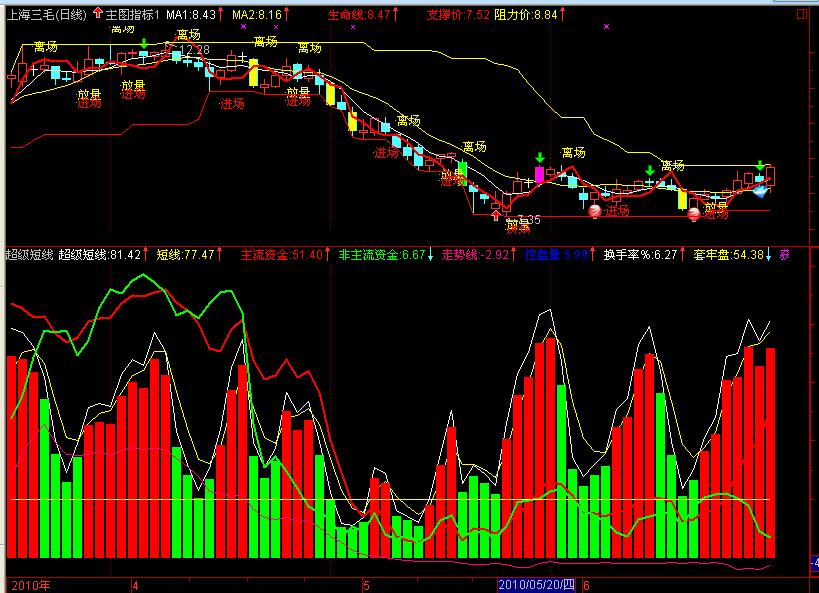
Task: Click the red up arrow beside the 7.35 low
Action: point(496,215)
